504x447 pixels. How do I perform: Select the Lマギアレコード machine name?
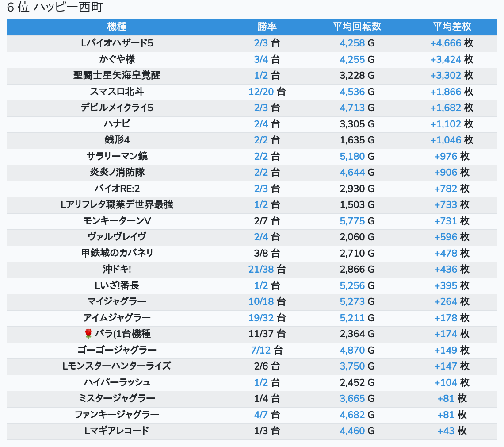(117, 431)
